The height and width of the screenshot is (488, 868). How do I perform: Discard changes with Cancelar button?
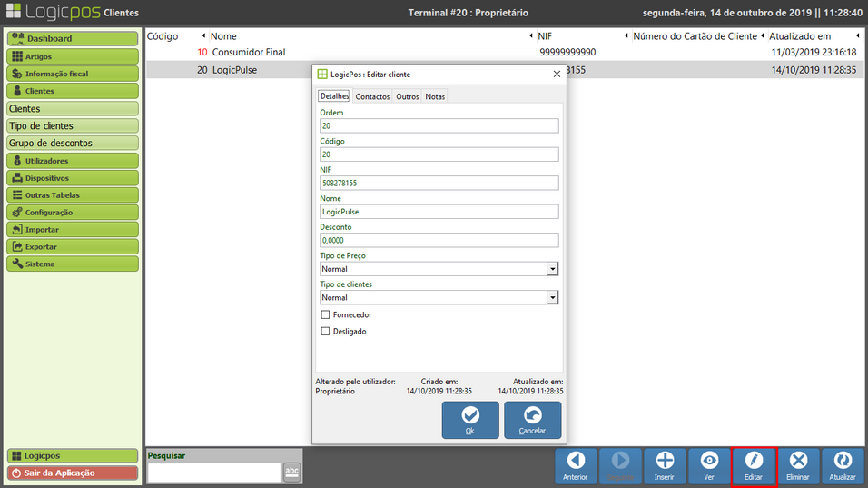(532, 421)
